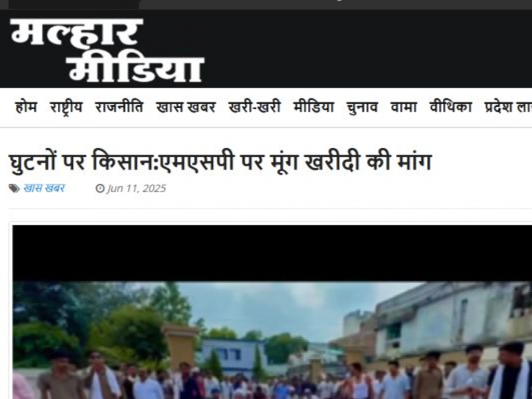Viewport: 532px width, 399px height.
Task: Open the blue खास खबर category tag link
Action: pyautogui.click(x=44, y=188)
